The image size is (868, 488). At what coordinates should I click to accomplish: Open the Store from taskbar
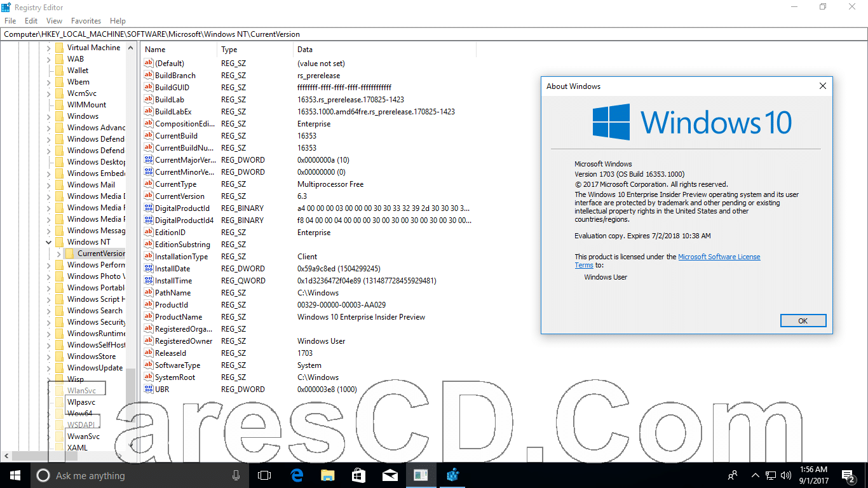[358, 475]
